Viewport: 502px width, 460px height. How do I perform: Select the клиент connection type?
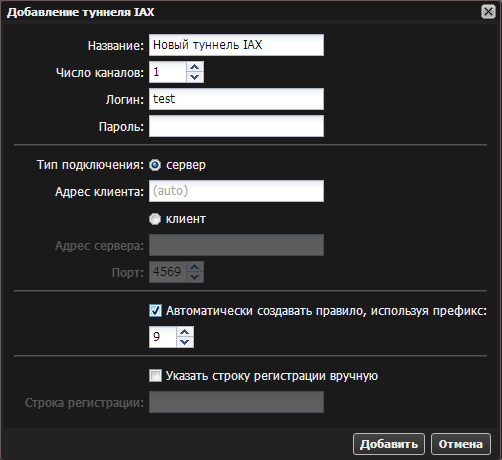tap(155, 219)
